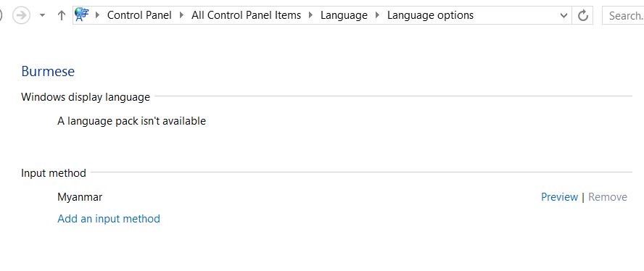Navigate to Control Panel breadcrumb

tap(140, 16)
